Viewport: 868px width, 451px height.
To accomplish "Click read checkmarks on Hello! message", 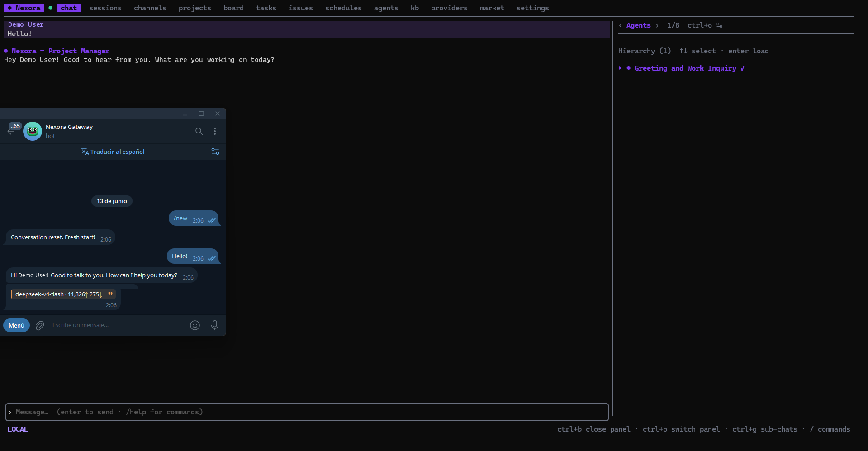I will (212, 259).
